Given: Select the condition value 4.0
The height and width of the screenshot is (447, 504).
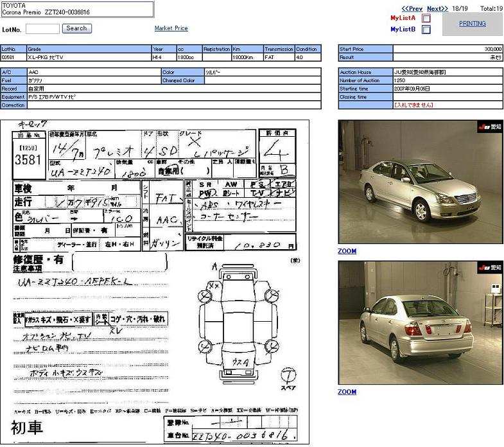Looking at the screenshot, I should (308, 57).
